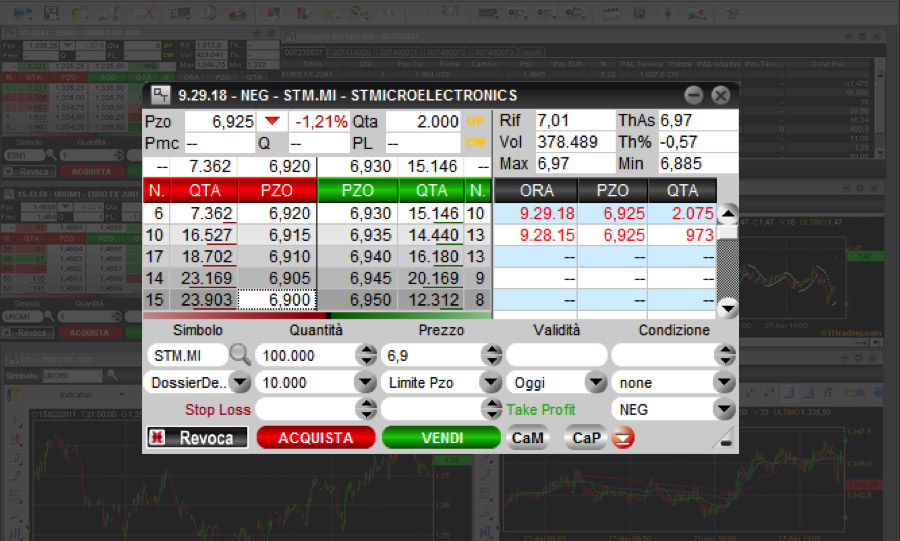Click the trades list scrollbar thumb

[x=727, y=232]
